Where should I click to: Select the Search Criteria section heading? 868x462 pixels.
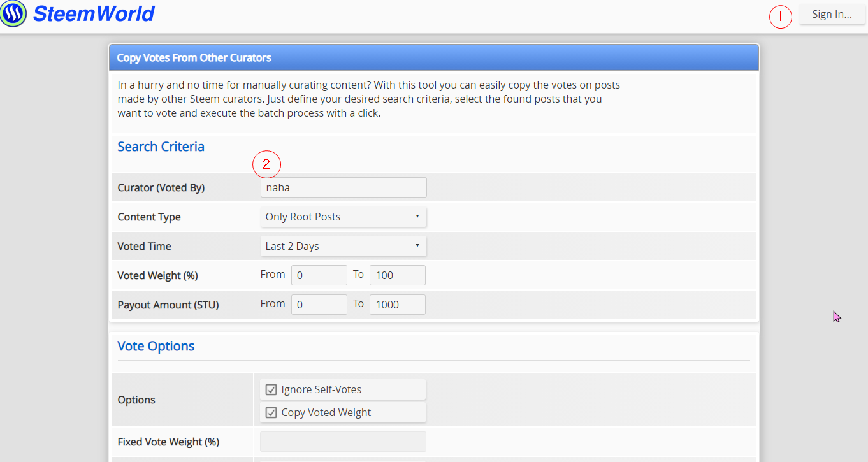coord(161,147)
